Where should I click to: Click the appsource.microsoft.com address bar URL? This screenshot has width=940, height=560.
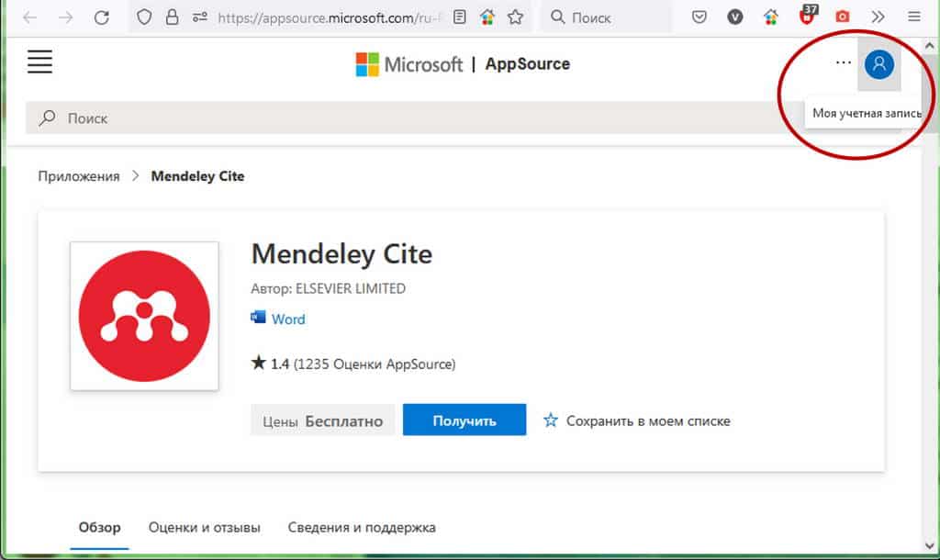[x=330, y=18]
